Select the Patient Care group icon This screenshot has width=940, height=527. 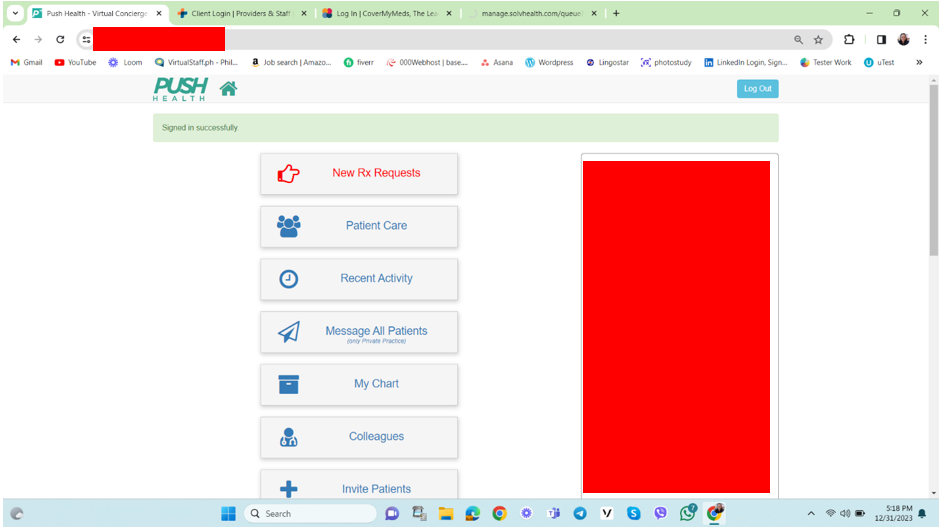[288, 226]
